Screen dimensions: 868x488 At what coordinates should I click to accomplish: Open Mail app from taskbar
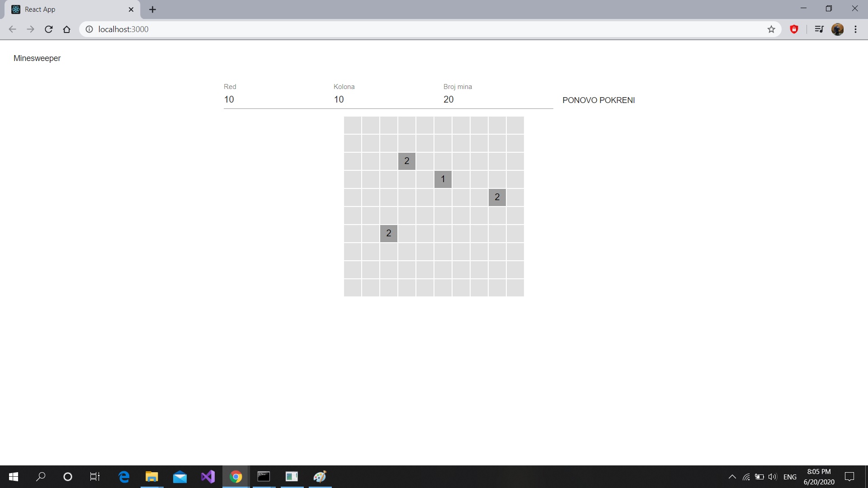(180, 477)
